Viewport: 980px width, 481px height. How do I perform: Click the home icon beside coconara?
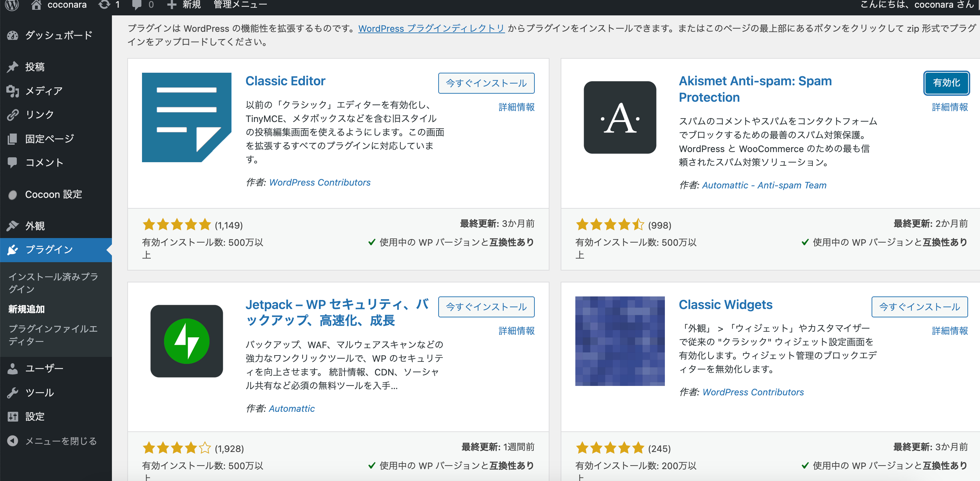point(36,5)
